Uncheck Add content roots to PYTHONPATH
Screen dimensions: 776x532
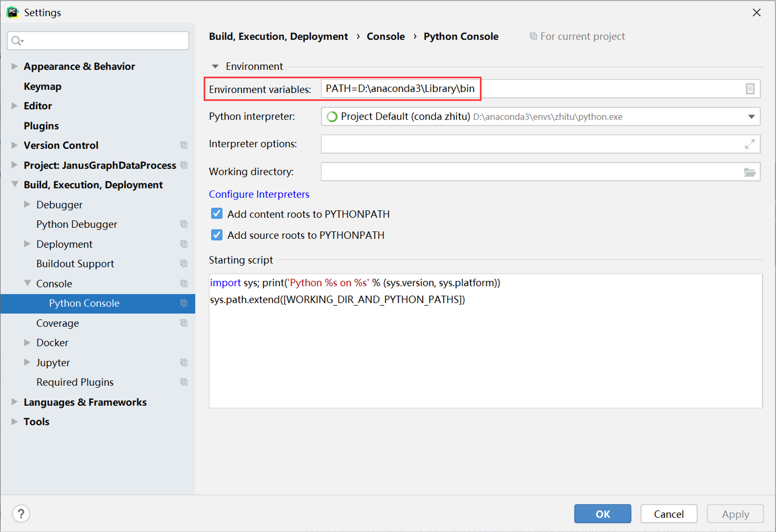(x=216, y=213)
